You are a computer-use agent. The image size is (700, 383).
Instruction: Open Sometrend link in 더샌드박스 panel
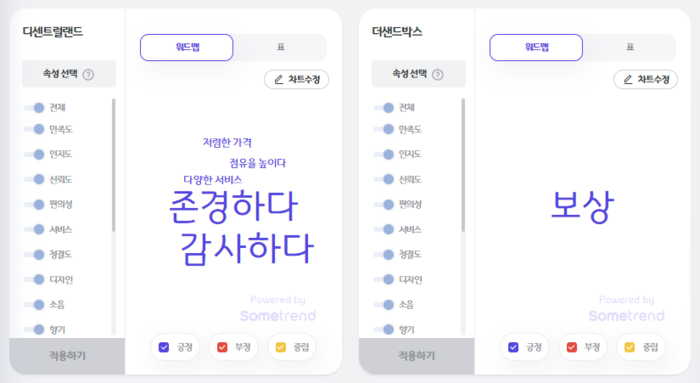[x=626, y=316]
